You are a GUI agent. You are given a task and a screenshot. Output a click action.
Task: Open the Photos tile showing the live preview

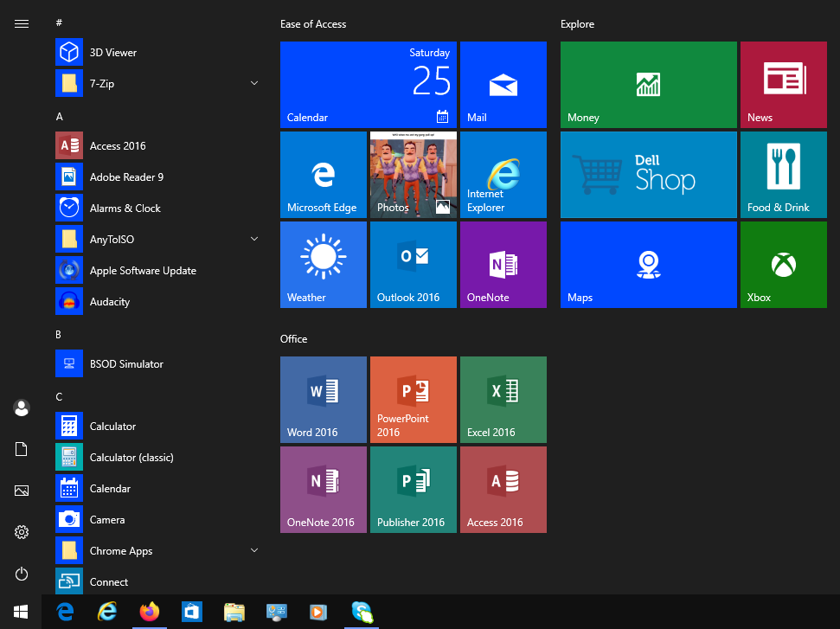413,174
